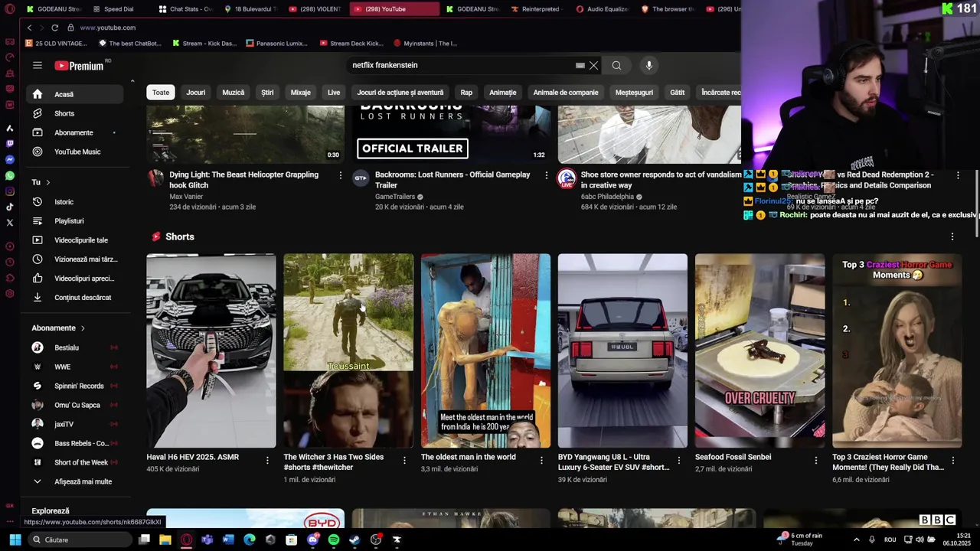The height and width of the screenshot is (551, 980).
Task: Open 'Vizionează mai târziu' watch later
Action: pyautogui.click(x=74, y=259)
